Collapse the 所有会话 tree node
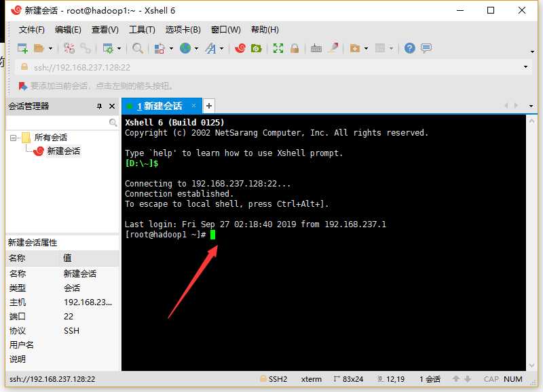Screen dimensions: 543x392 point(13,138)
